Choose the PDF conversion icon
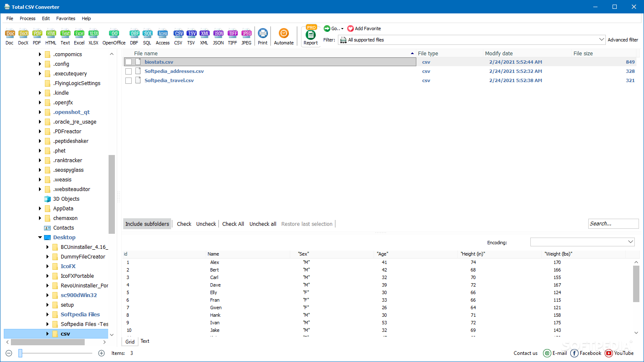 [37, 37]
